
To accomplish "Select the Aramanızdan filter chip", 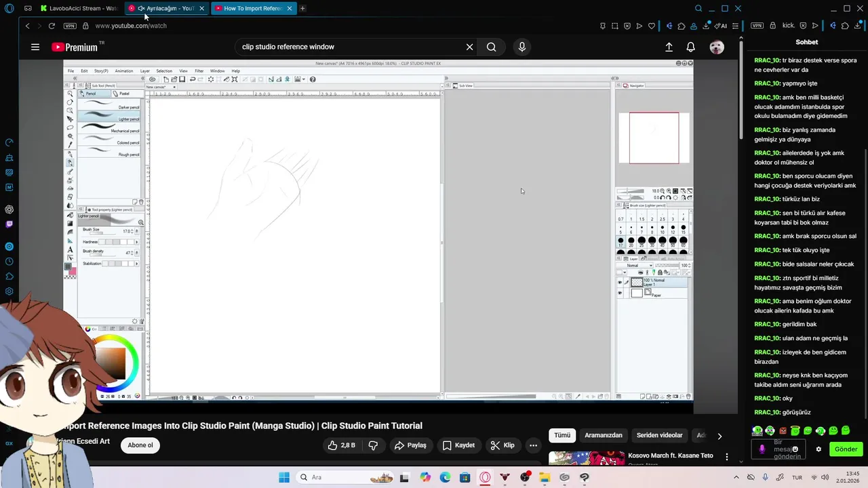I will point(604,435).
